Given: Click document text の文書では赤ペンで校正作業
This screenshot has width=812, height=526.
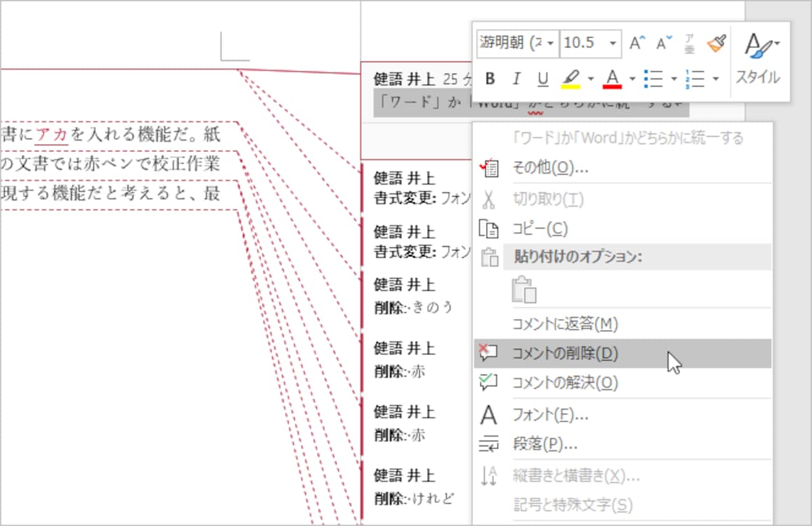Looking at the screenshot, I should 110,164.
